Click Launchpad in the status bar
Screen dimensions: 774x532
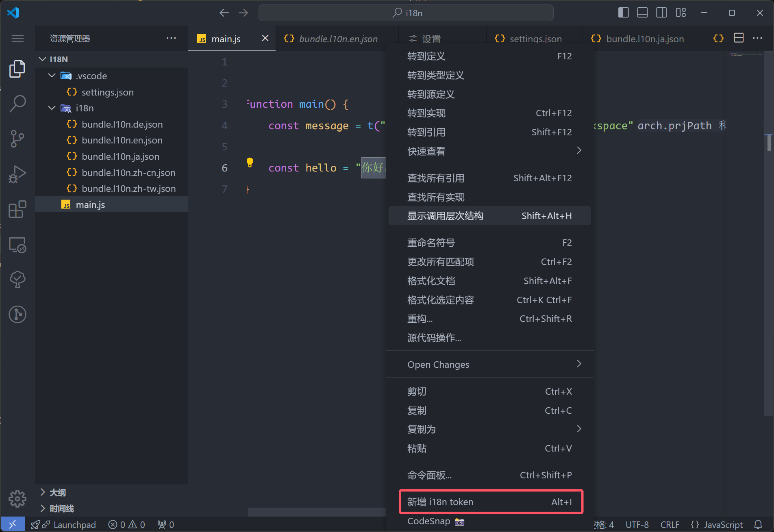tap(63, 524)
